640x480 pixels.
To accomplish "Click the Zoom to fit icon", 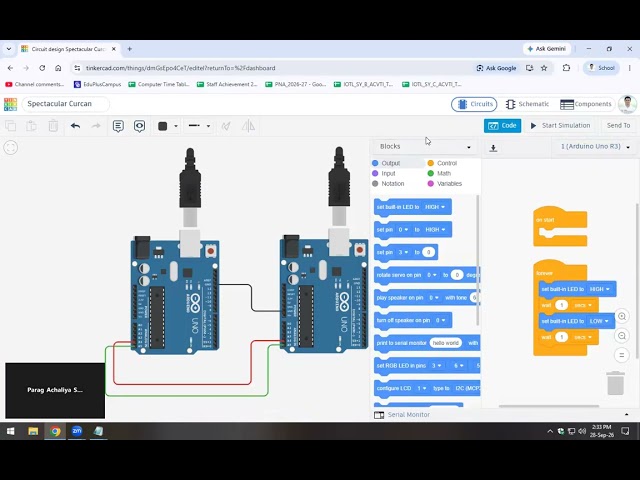I will tap(11, 147).
